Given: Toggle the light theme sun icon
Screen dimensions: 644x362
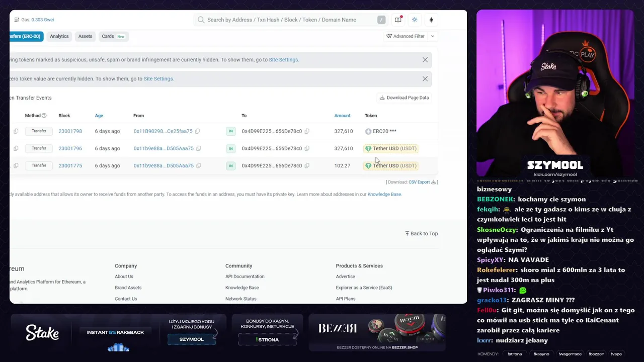Looking at the screenshot, I should (x=415, y=20).
